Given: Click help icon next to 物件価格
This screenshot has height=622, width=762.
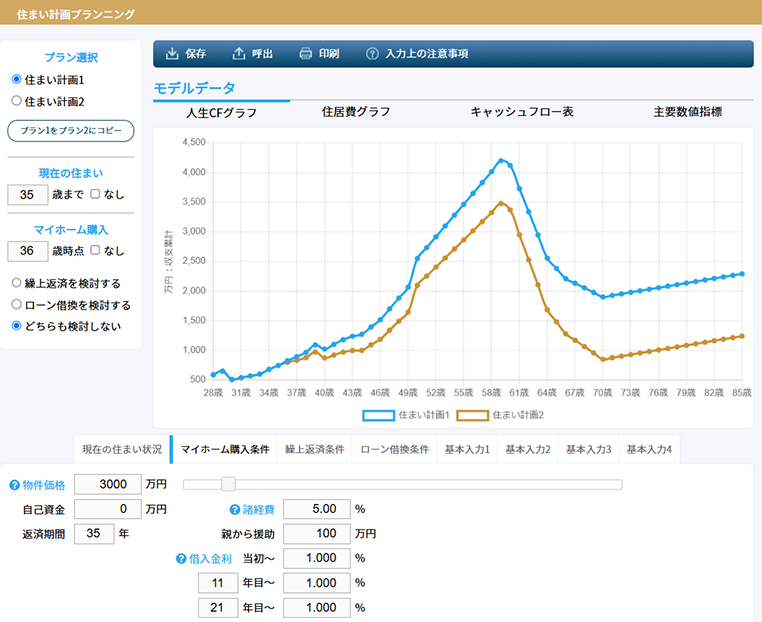Looking at the screenshot, I should (x=14, y=485).
